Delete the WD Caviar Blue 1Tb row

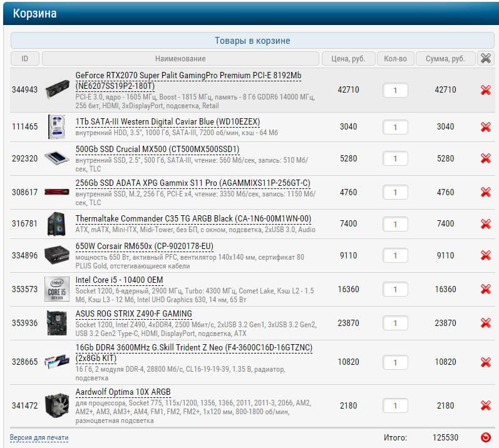coord(486,127)
